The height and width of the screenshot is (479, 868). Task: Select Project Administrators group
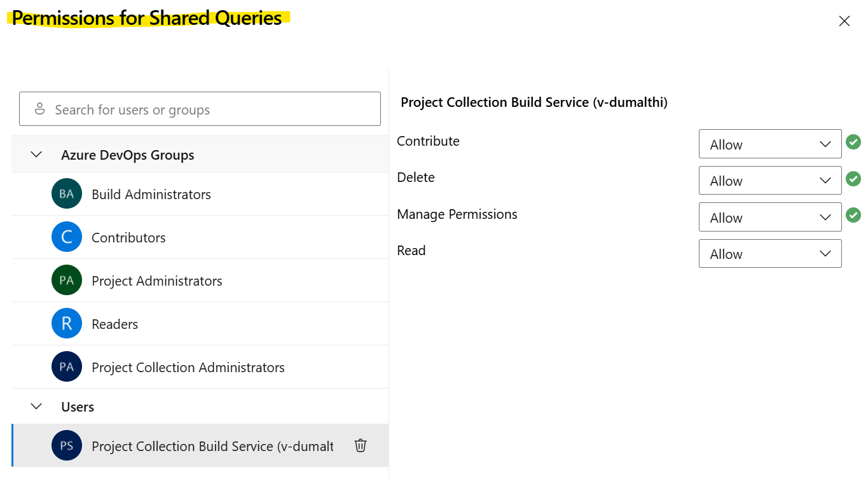(x=200, y=281)
